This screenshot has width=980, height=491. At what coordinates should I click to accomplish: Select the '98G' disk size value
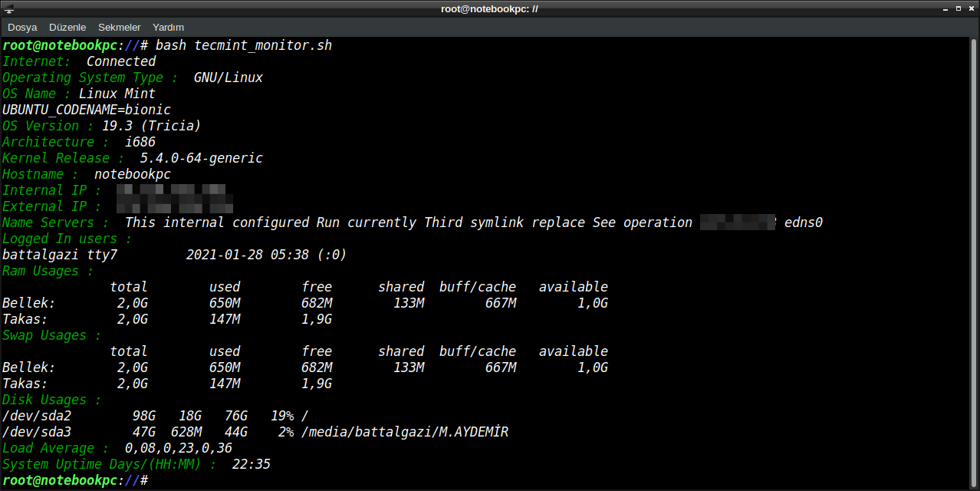[x=144, y=416]
